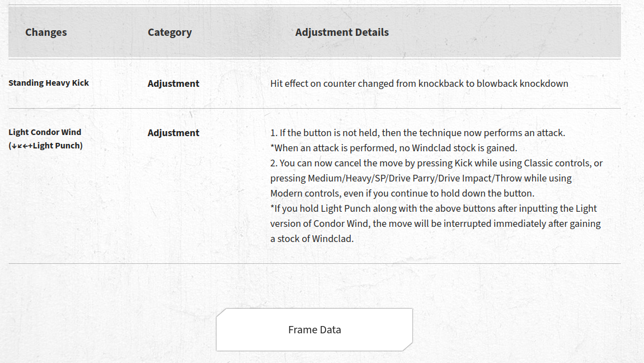Click the line about cancelling with Kick
The image size is (644, 363).
[x=436, y=163]
